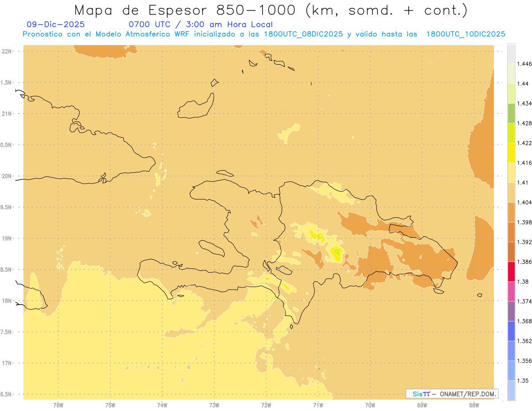Click the legend value "1.434"
Viewport: 532px width, 411px height.
tap(525, 103)
